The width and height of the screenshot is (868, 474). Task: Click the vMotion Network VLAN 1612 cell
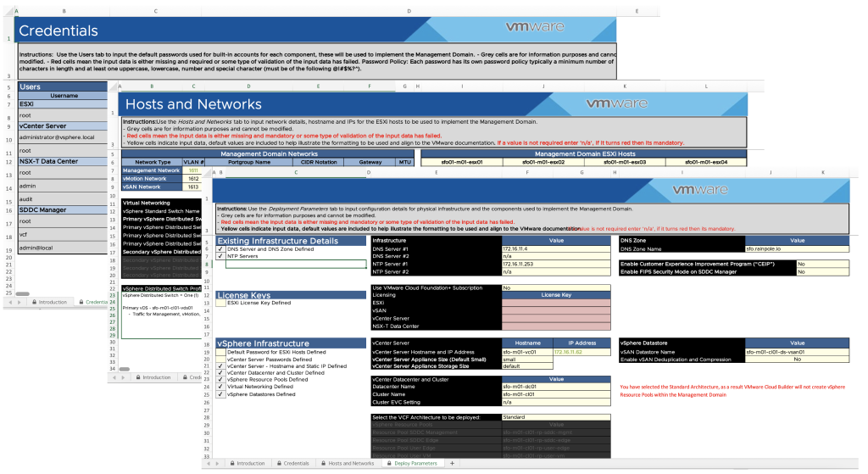point(192,179)
